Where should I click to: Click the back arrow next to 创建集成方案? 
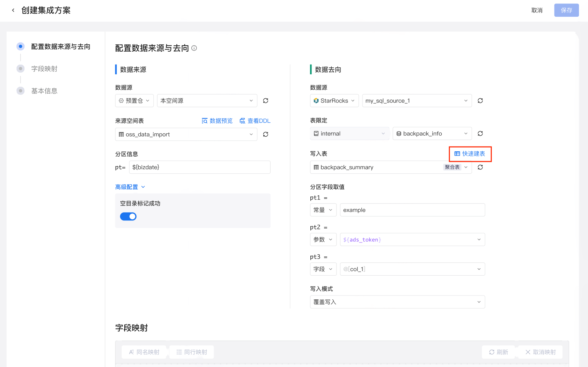pos(13,10)
